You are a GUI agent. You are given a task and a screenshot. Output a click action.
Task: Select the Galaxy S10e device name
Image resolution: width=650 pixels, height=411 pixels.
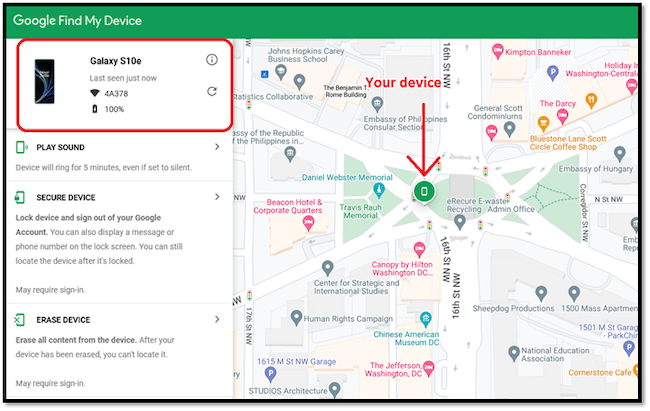[x=116, y=61]
